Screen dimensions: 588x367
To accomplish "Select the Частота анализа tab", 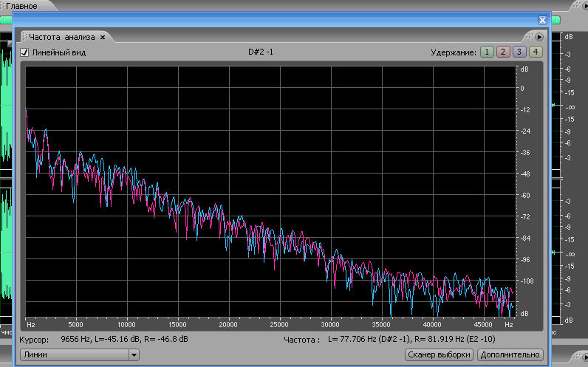I will (x=62, y=36).
